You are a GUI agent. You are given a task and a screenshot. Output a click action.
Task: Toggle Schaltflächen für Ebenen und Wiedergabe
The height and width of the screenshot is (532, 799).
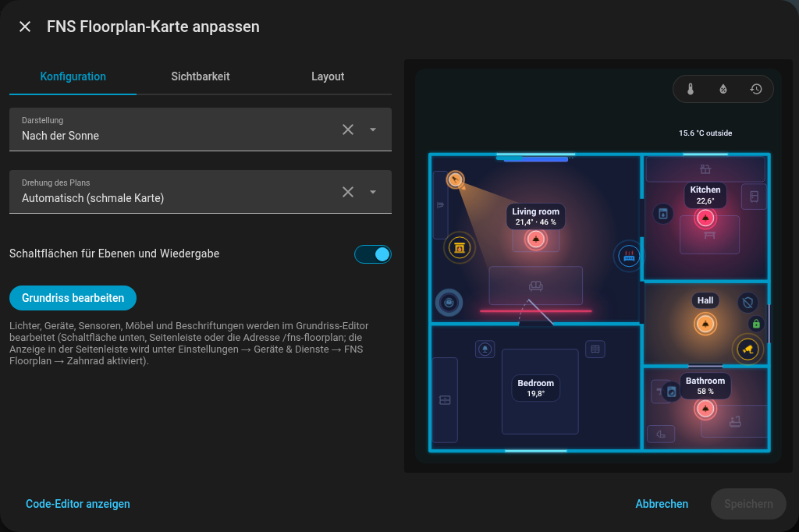(x=372, y=254)
